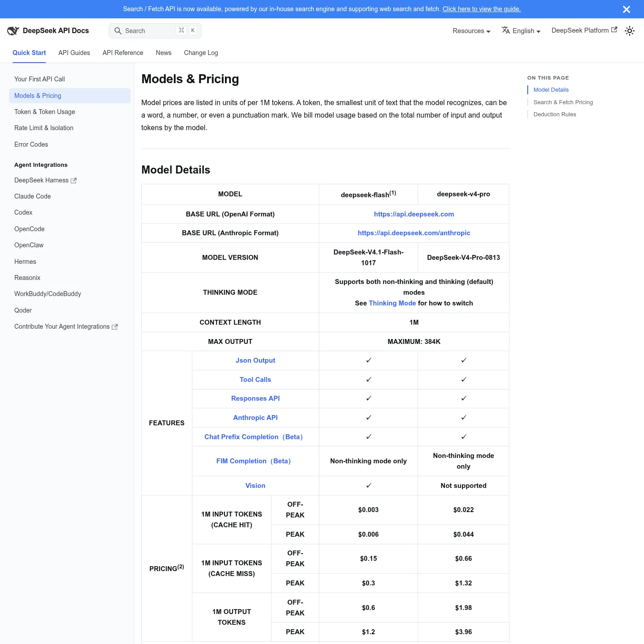Close the Search/Fetch API announcement banner
Screen dimensions: 644x644
[x=627, y=9]
